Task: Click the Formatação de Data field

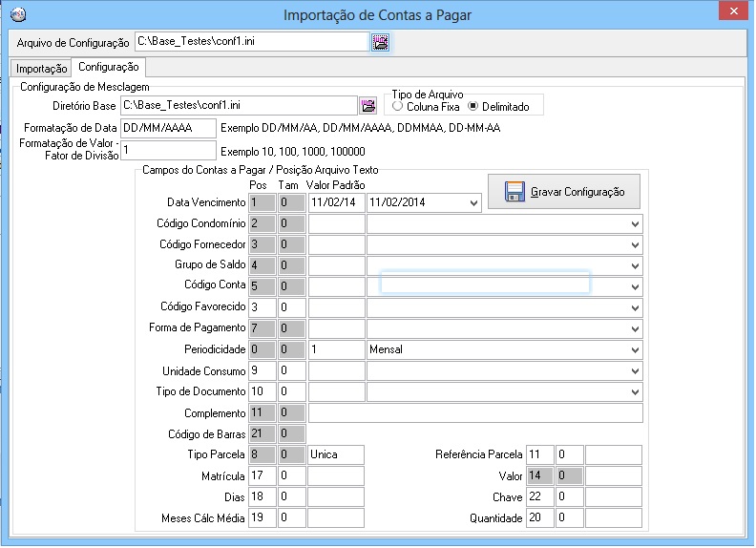Action: pos(169,127)
